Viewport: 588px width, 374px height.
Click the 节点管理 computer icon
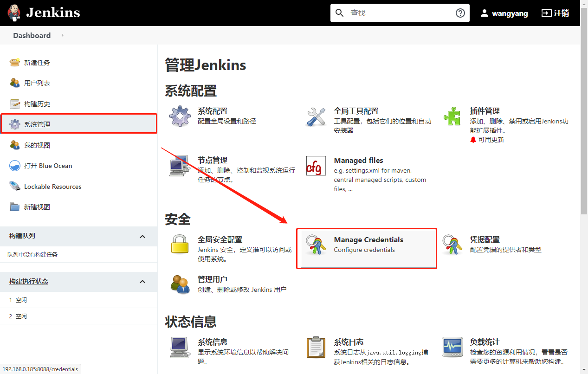[180, 166]
